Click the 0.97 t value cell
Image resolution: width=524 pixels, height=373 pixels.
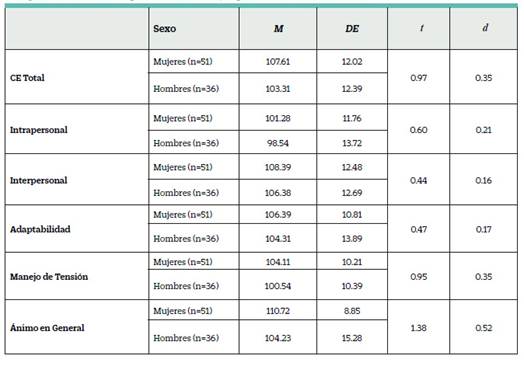pos(418,78)
